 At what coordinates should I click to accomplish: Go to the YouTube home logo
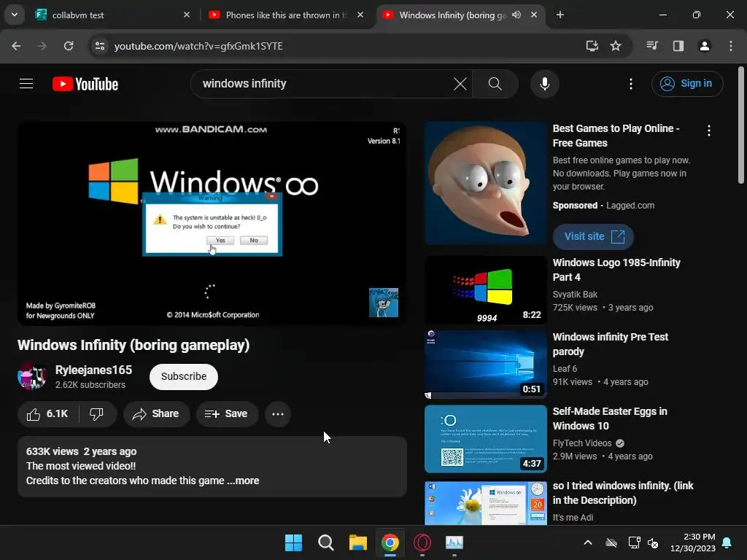pos(85,85)
